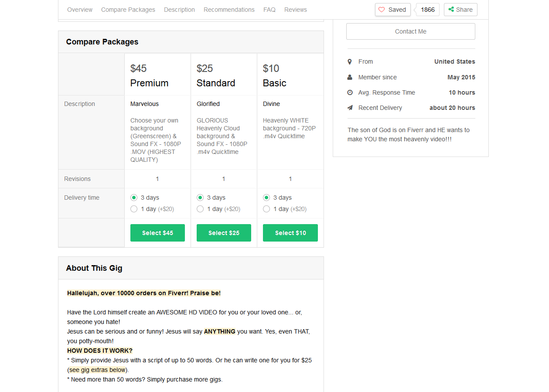Image resolution: width=549 pixels, height=392 pixels.
Task: Click the May 2015 member date
Action: click(x=461, y=77)
